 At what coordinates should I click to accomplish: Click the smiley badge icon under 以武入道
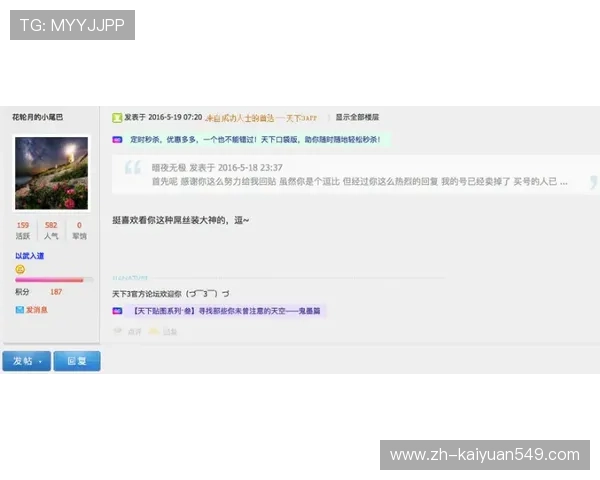click(20, 269)
